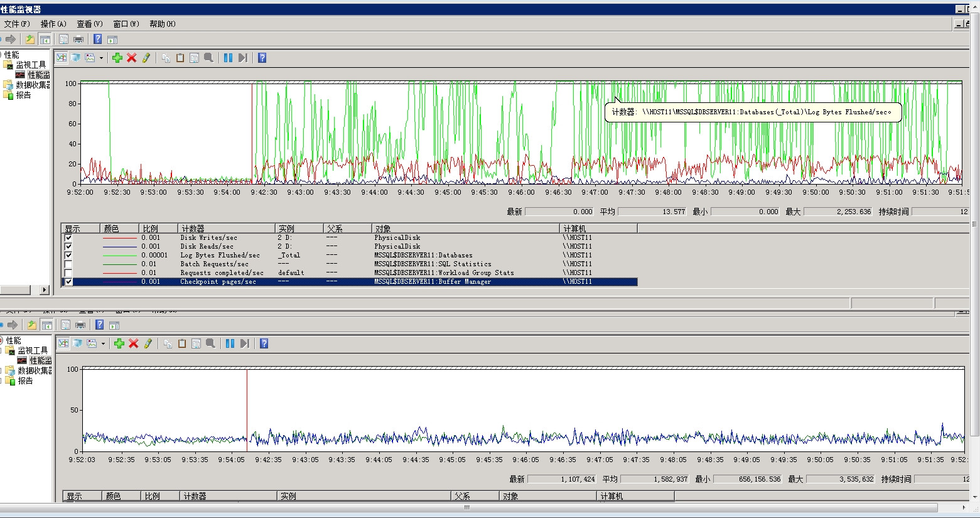Screen dimensions: 980x518
Task: Pause the upper graph with the freeze display button
Action: coord(228,58)
